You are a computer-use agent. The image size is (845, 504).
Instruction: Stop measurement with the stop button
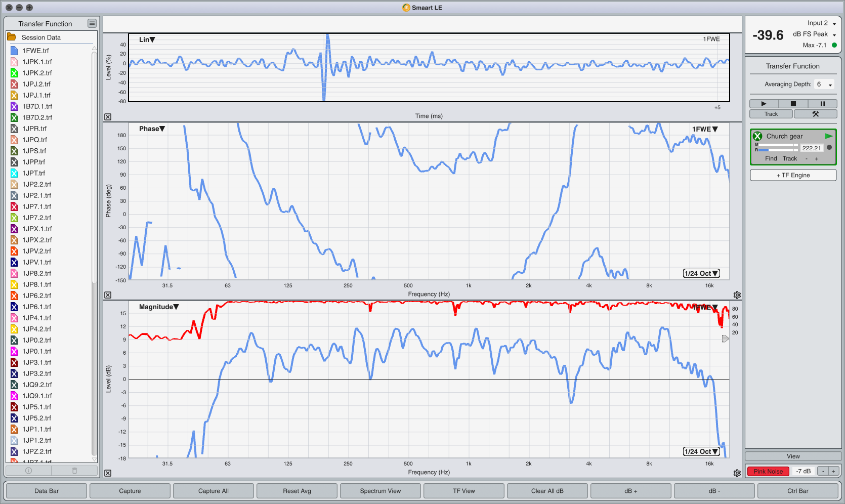(793, 104)
